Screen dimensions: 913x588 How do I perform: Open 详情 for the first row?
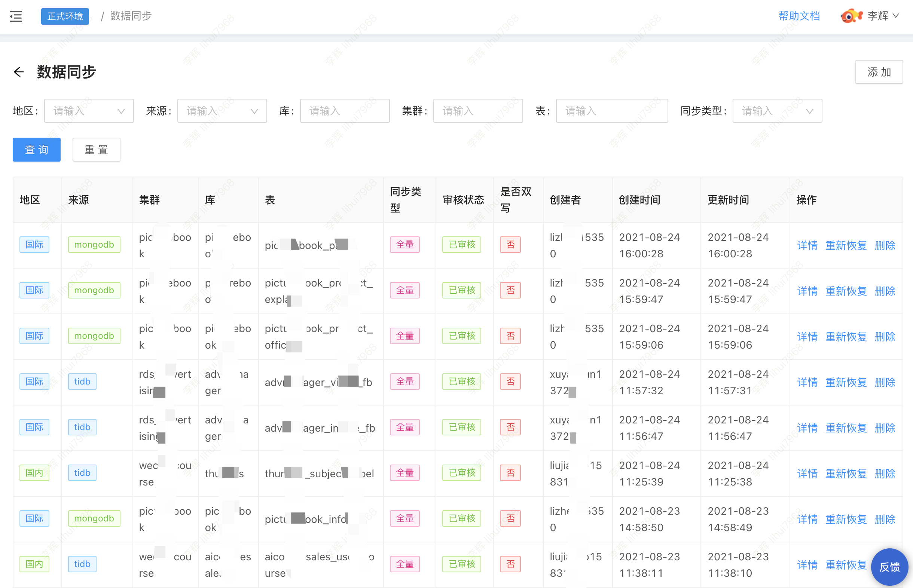point(807,245)
